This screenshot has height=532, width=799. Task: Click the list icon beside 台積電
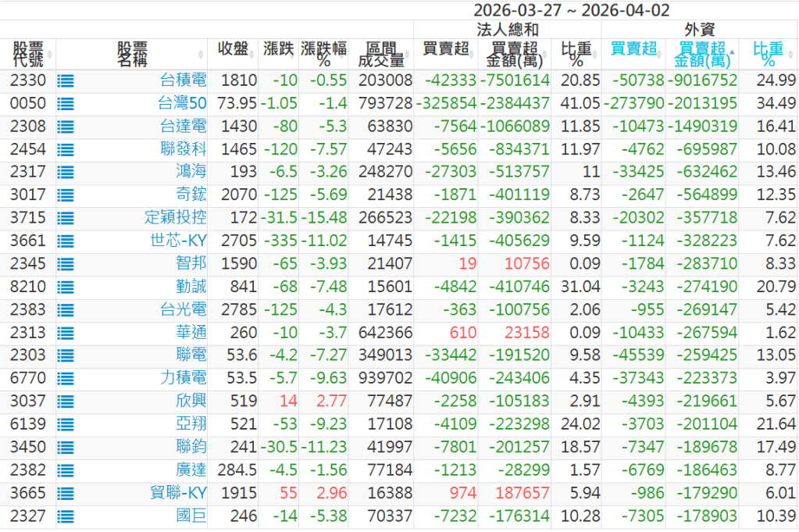pyautogui.click(x=66, y=80)
